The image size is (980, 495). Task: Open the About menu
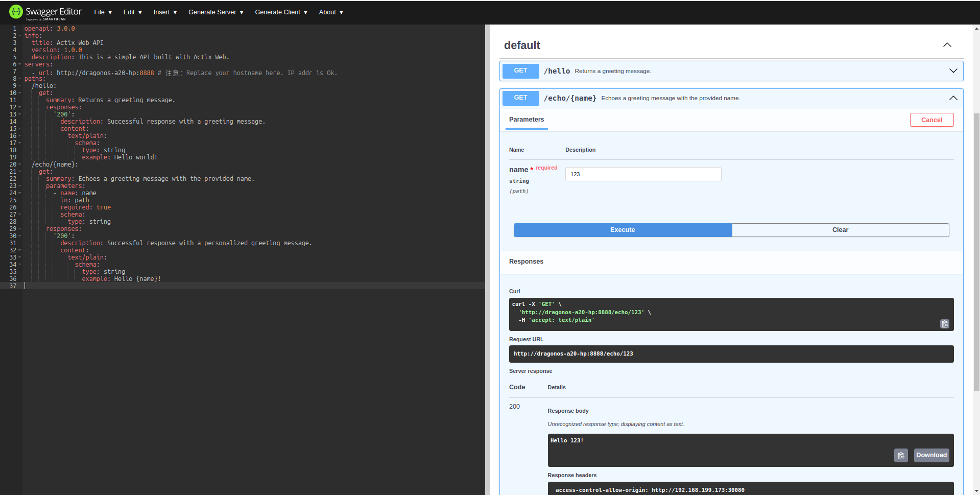(330, 12)
